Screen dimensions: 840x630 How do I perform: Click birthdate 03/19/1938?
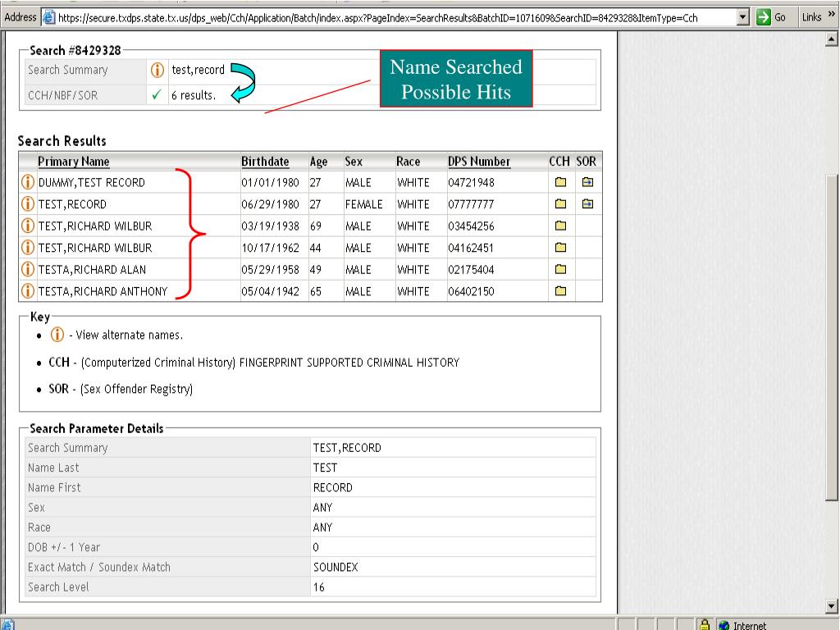click(270, 226)
